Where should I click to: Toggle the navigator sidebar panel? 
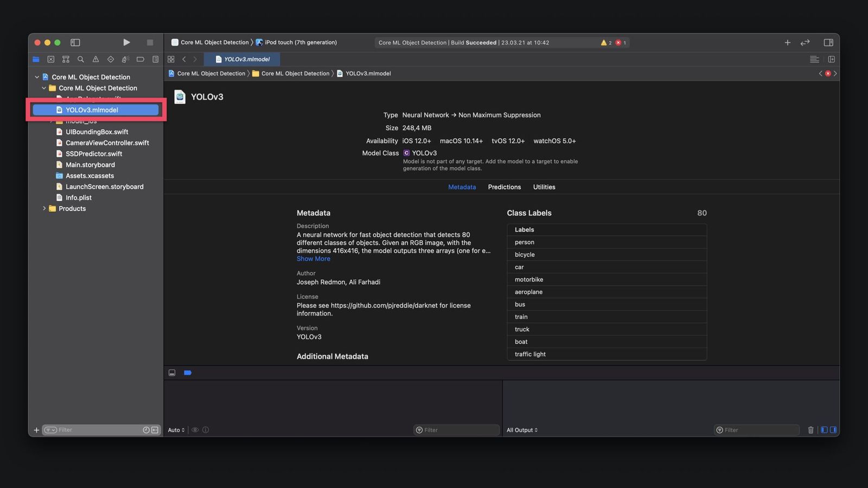click(75, 42)
